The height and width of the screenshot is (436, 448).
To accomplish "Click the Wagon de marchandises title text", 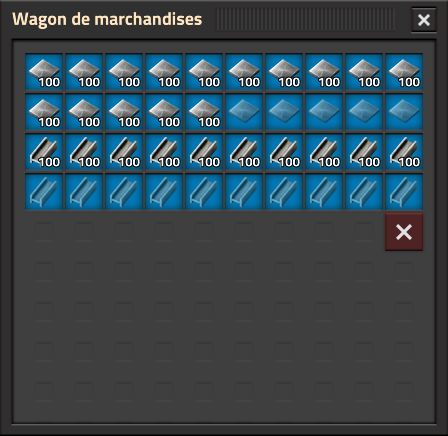I will click(x=107, y=19).
